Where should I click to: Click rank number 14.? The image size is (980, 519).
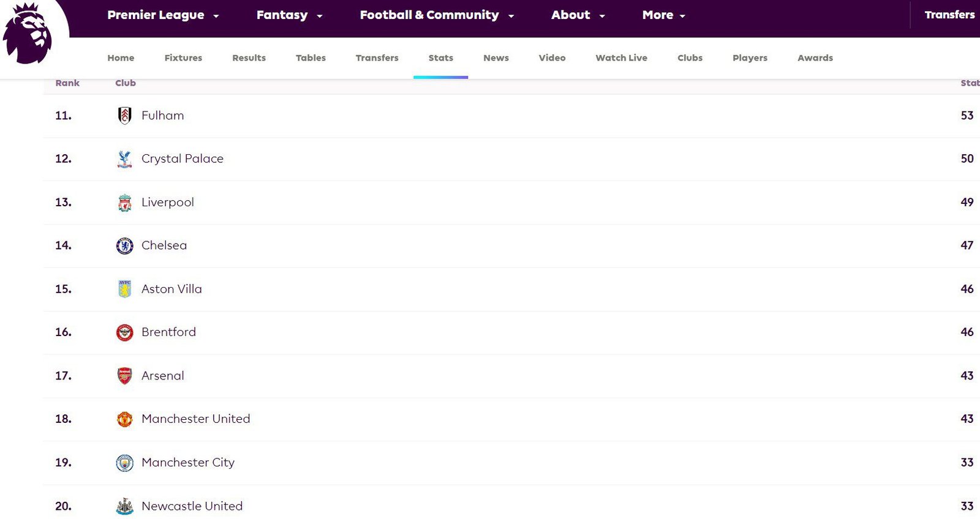tap(63, 245)
